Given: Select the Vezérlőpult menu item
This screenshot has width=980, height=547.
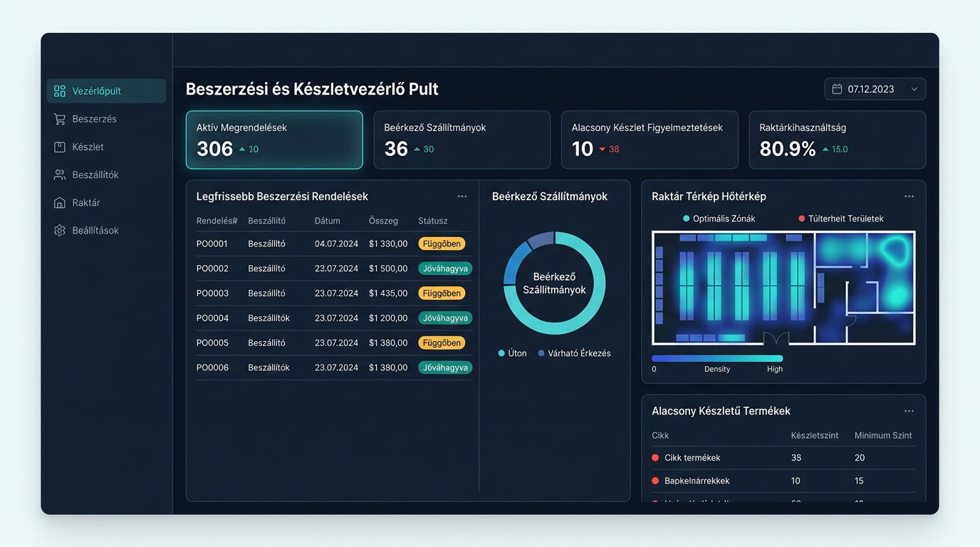Looking at the screenshot, I should point(107,91).
